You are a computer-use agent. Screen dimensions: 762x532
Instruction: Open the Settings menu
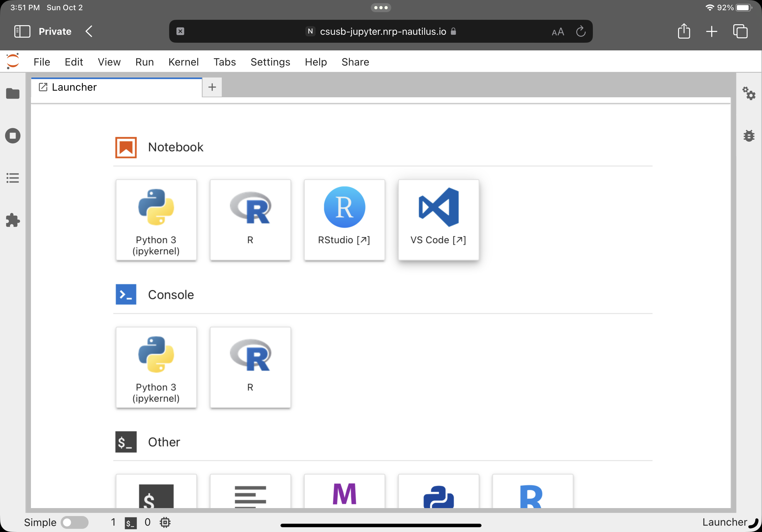click(270, 62)
